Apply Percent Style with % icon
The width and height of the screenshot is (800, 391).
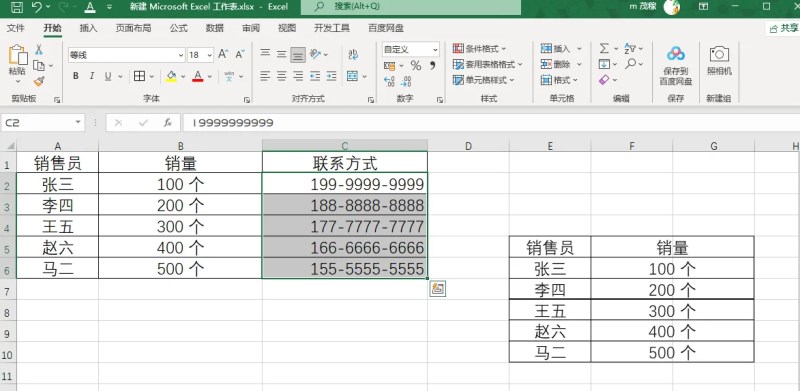(x=416, y=66)
